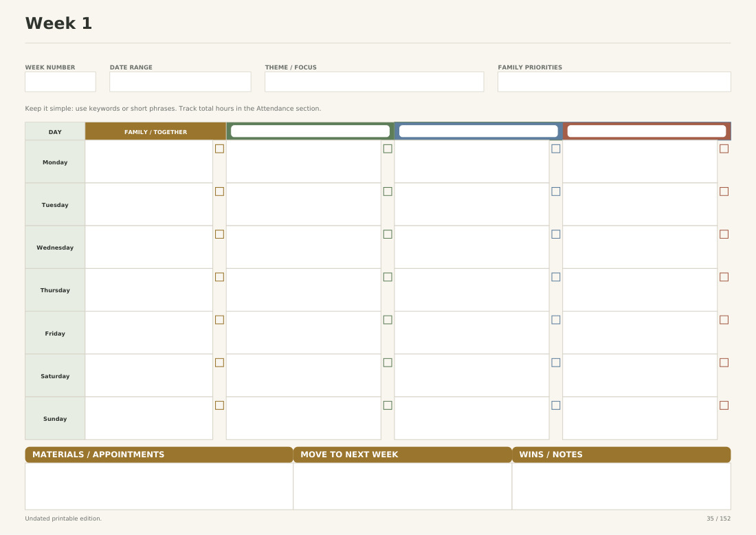This screenshot has height=535, width=756.
Task: Check Monday's blue column checkbox
Action: [556, 149]
